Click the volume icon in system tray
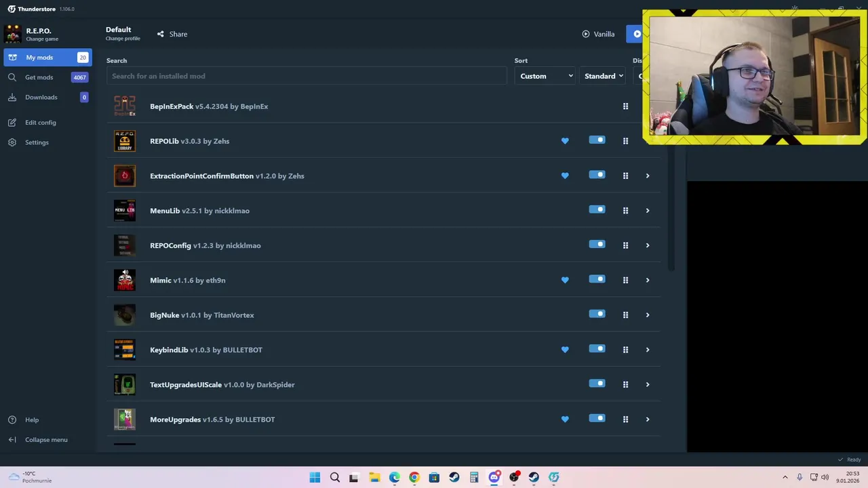Screen dimensions: 868x488 click(825, 477)
